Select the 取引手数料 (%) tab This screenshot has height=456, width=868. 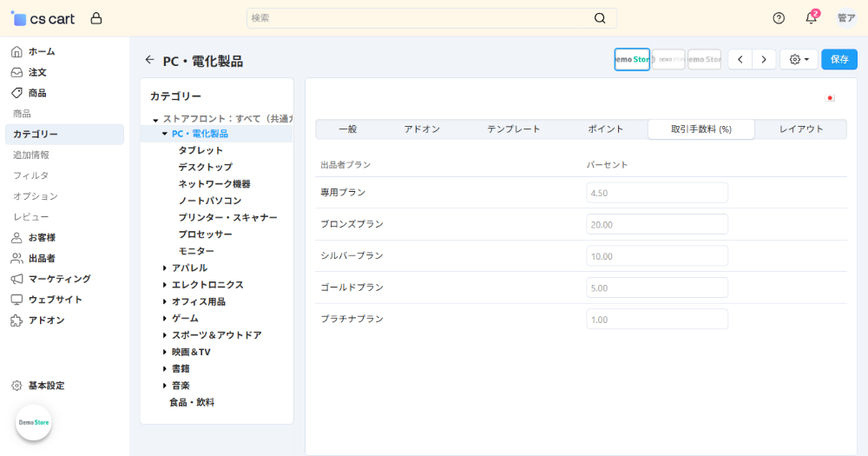pyautogui.click(x=700, y=129)
